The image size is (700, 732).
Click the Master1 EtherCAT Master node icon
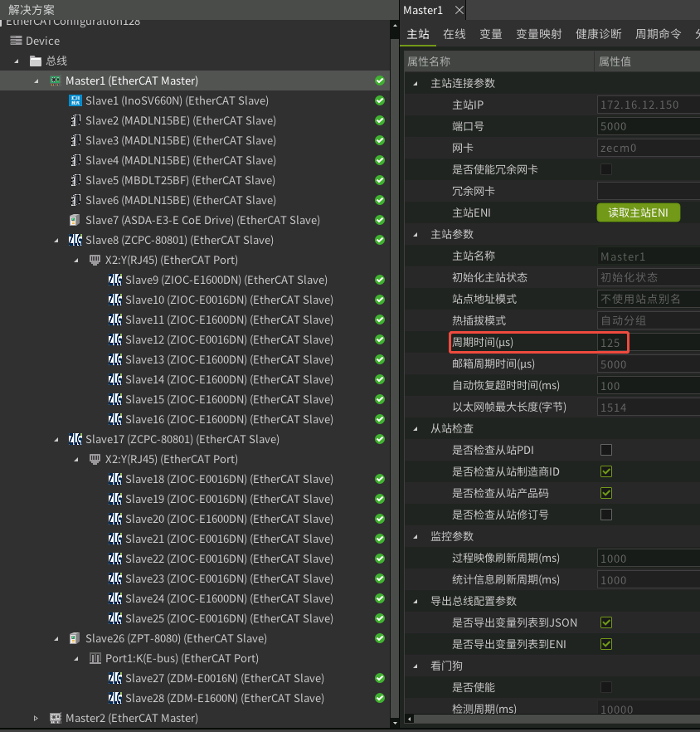click(x=56, y=81)
